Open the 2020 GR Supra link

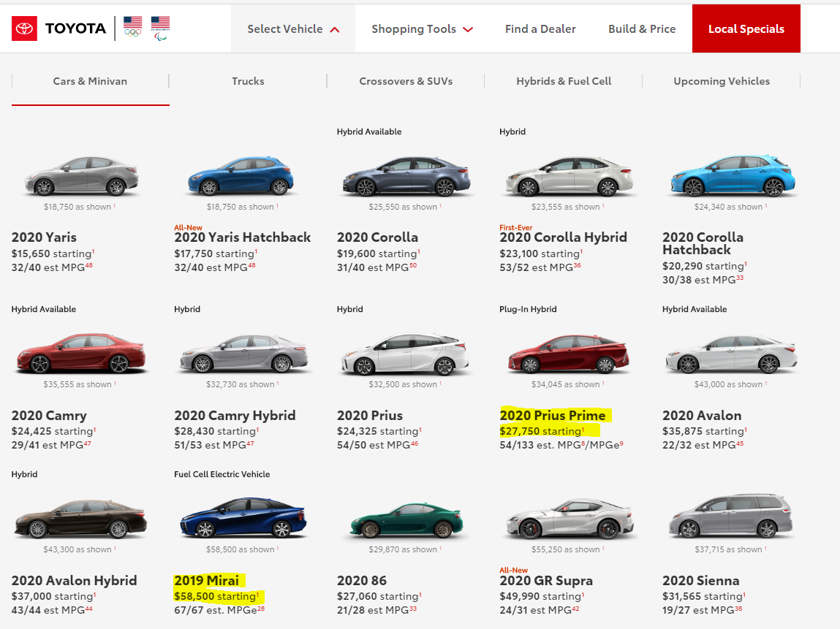546,581
